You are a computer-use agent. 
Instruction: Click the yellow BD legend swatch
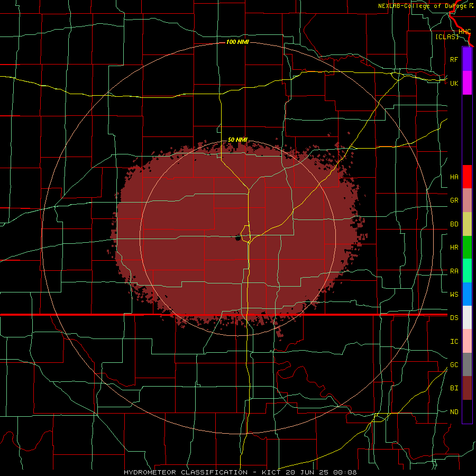pos(467,224)
